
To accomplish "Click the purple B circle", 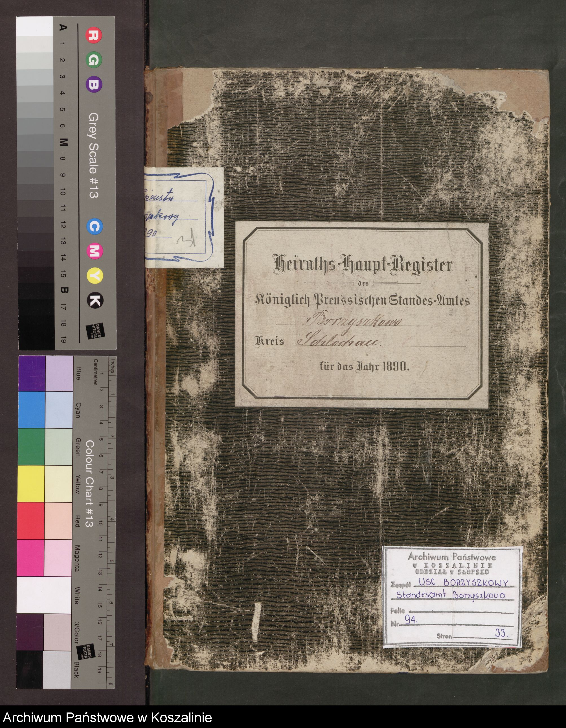I will 94,84.
